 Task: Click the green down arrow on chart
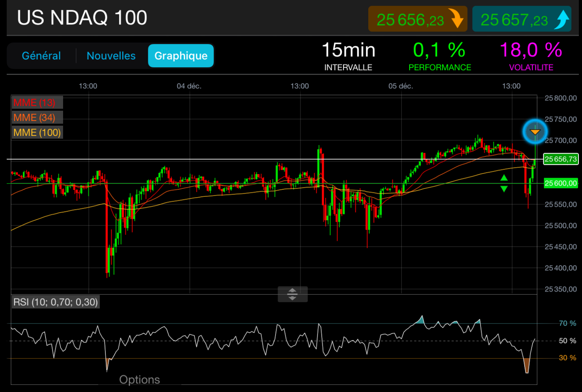(504, 189)
